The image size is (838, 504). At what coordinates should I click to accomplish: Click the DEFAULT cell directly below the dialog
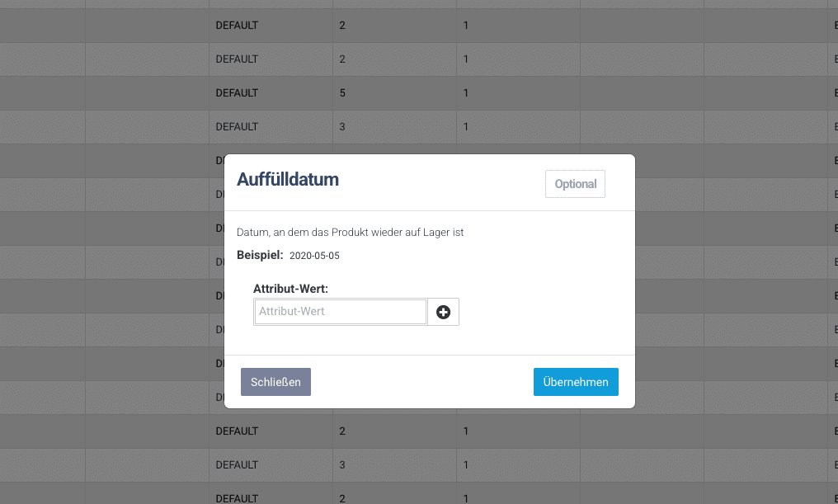237,431
